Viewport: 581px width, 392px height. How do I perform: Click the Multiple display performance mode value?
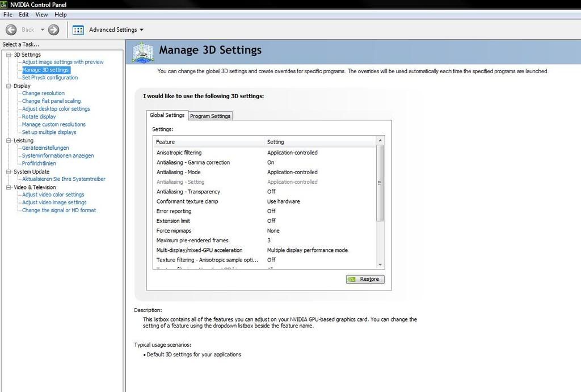[x=308, y=250]
